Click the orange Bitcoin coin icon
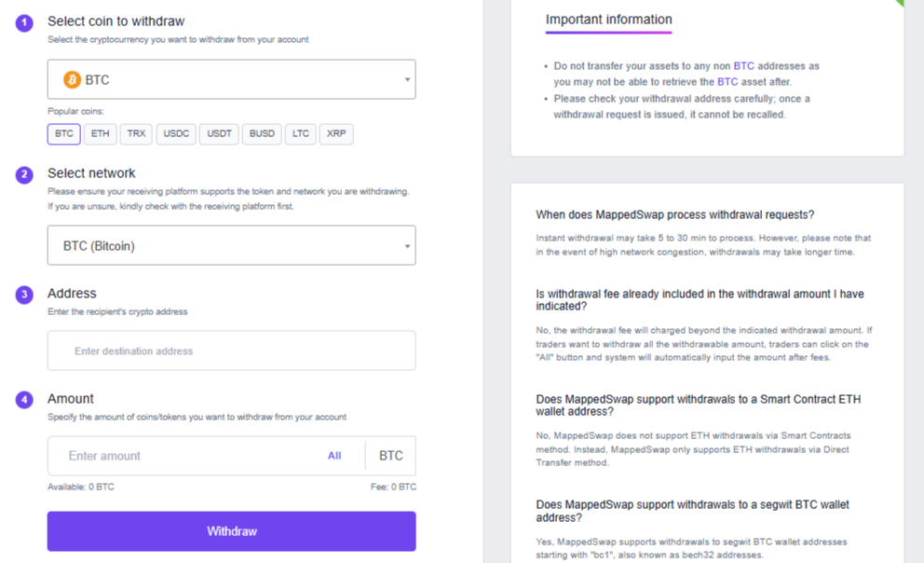The width and height of the screenshot is (924, 563). click(x=72, y=80)
